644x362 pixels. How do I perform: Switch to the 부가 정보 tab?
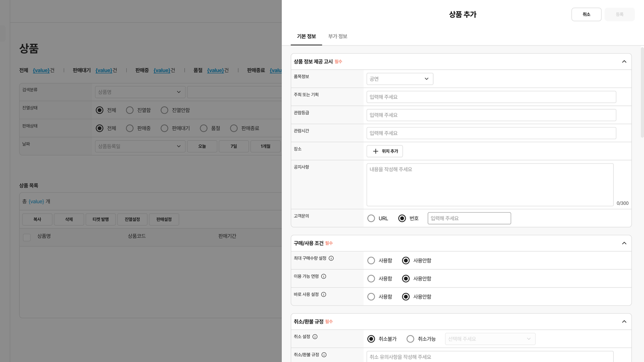point(338,36)
